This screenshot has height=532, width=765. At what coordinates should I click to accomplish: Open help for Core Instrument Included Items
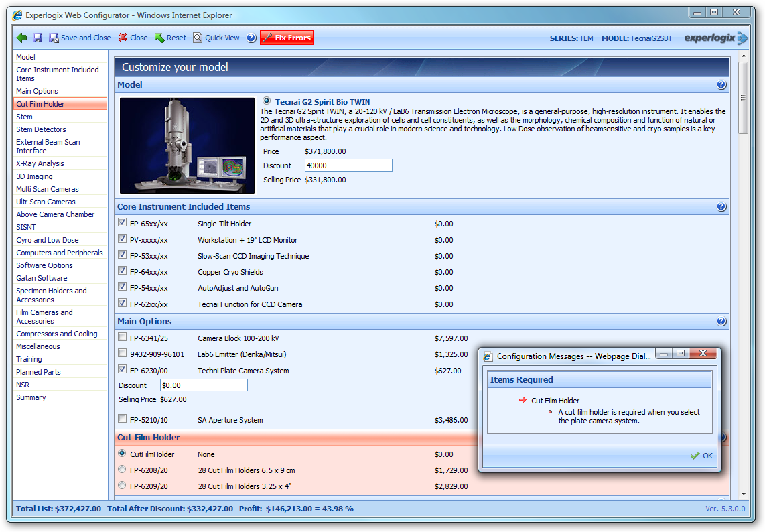pyautogui.click(x=721, y=207)
